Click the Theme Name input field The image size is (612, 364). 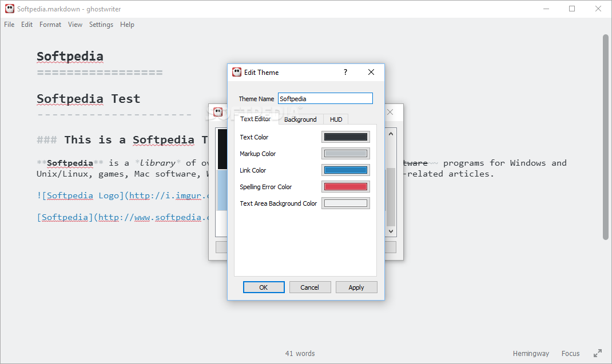point(325,99)
